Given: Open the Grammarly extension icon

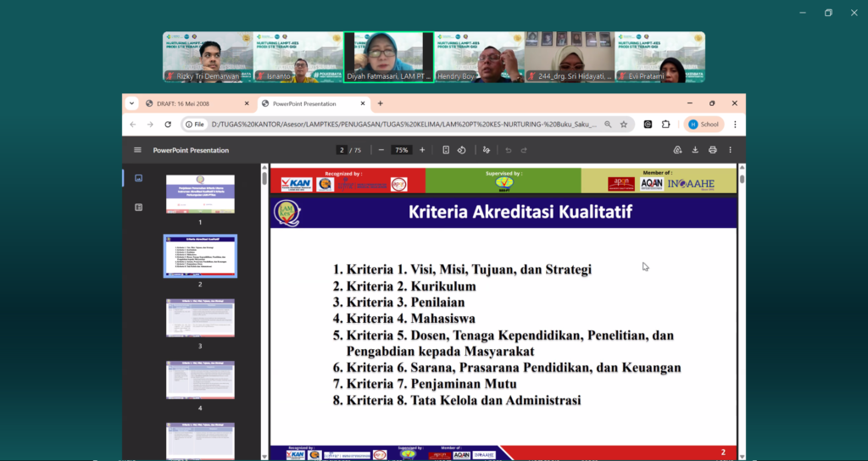Looking at the screenshot, I should pyautogui.click(x=648, y=125).
